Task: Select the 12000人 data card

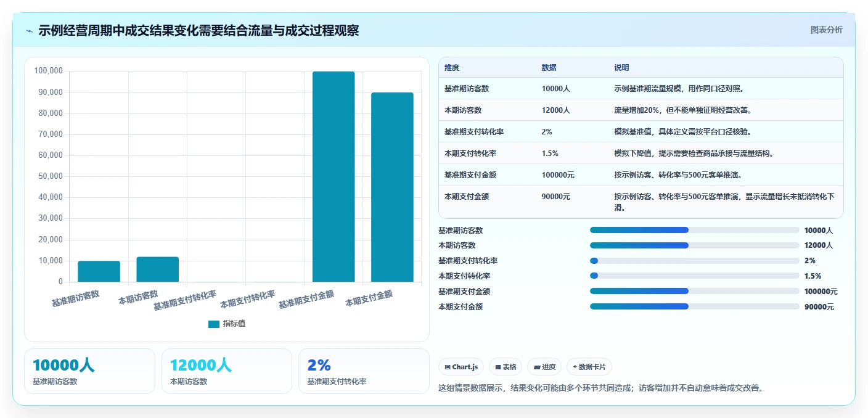Action: (x=227, y=371)
